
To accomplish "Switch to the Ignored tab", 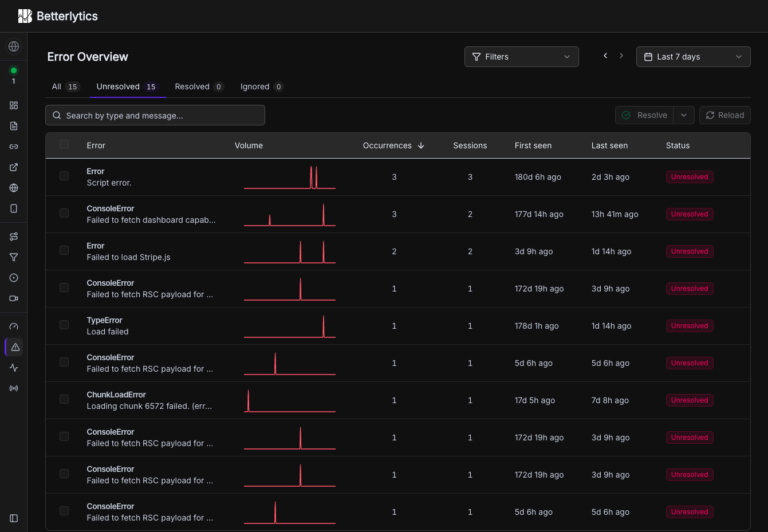I will pyautogui.click(x=262, y=86).
